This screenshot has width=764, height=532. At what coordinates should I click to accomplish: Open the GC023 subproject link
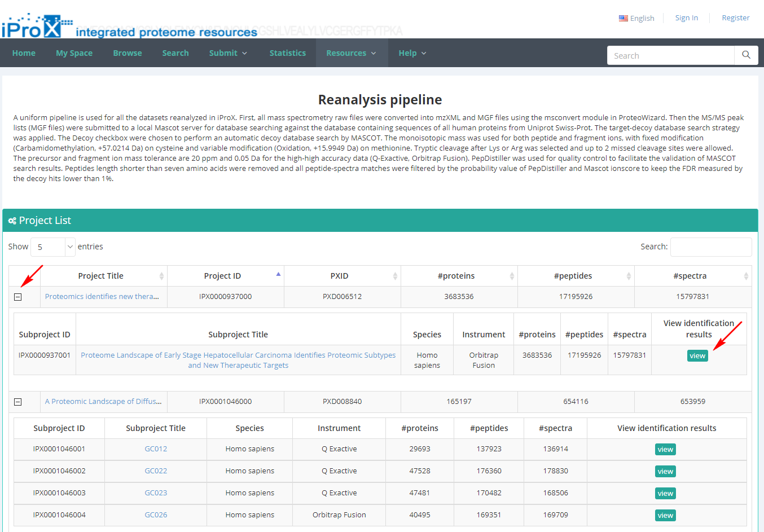pos(156,493)
